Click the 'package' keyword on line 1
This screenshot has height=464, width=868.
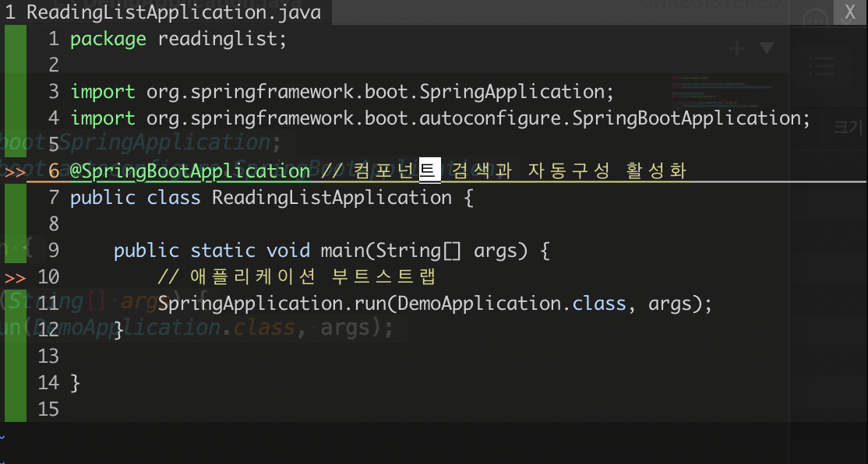(108, 39)
